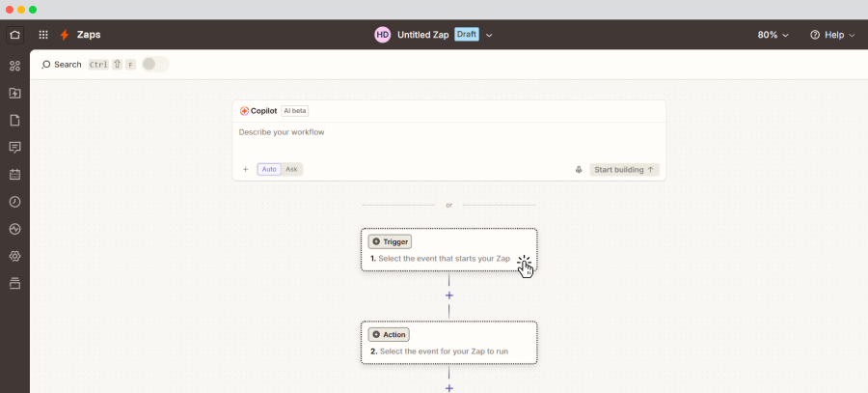Switch Copilot to Ask mode
This screenshot has width=868, height=393.
(291, 170)
